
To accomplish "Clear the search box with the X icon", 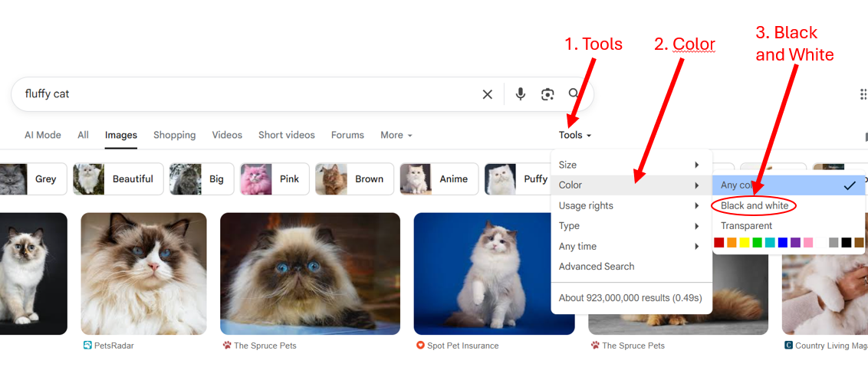I will [x=487, y=94].
